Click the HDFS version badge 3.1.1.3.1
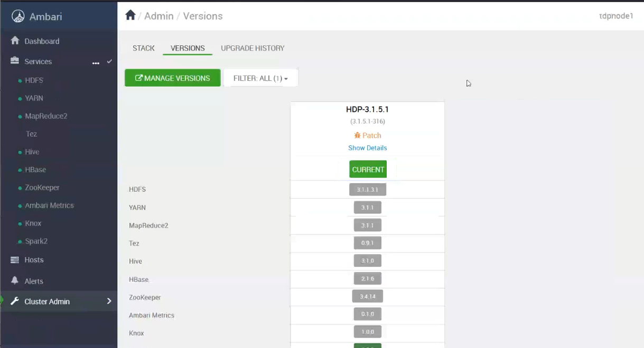This screenshot has width=644, height=348. [368, 189]
